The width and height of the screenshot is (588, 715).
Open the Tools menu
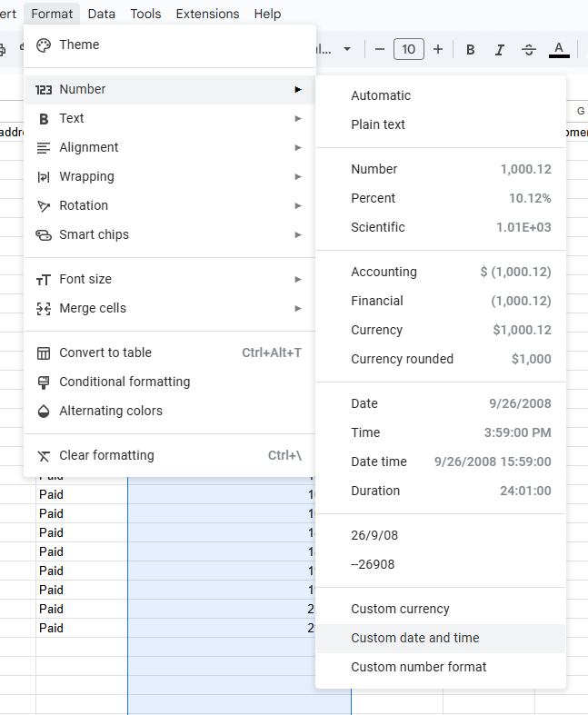(145, 14)
